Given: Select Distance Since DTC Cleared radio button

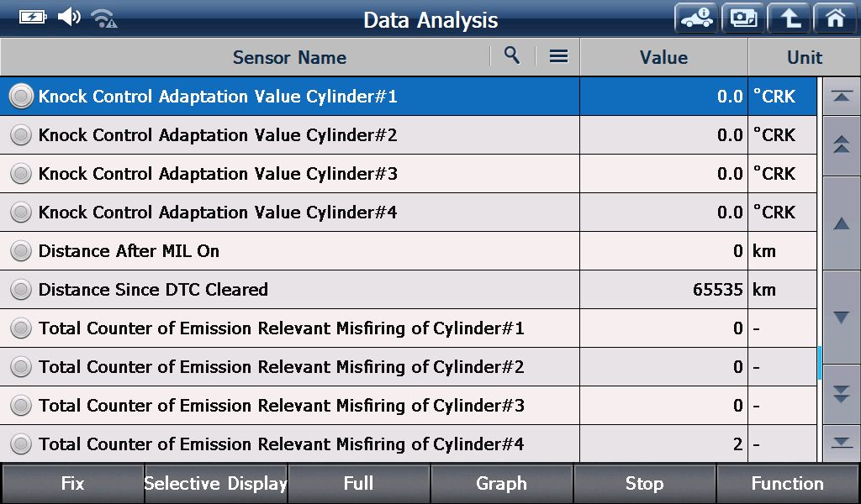Looking at the screenshot, I should (x=21, y=289).
